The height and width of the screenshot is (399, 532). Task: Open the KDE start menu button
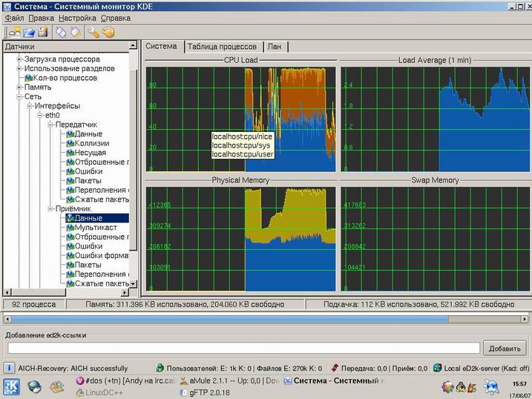[11, 386]
